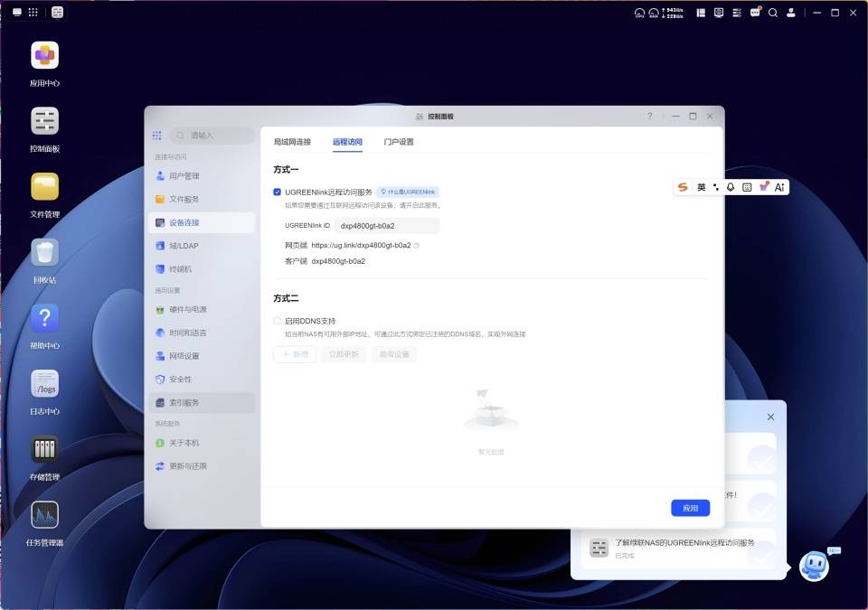Click the Sogou S logo in IME toolbar
Viewport: 868px width, 610px height.
[684, 187]
